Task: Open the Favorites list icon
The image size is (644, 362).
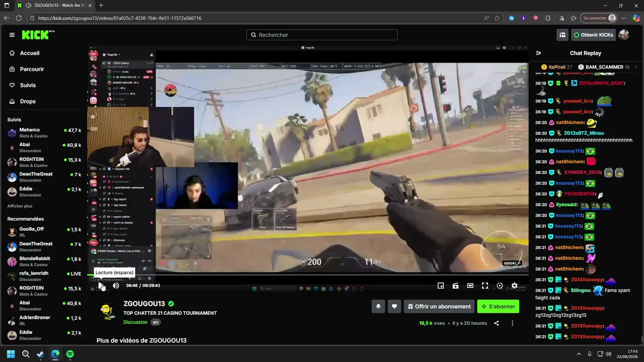Action: point(574,18)
